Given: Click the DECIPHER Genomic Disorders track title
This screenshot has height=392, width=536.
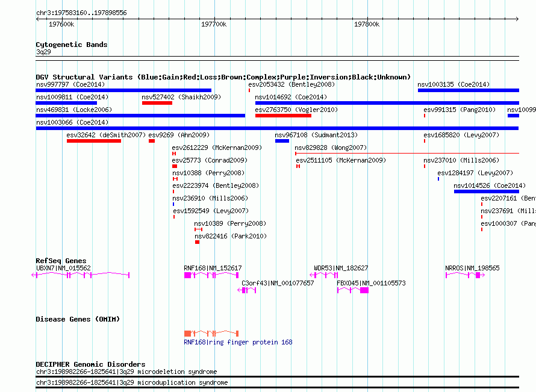Looking at the screenshot, I should click(x=90, y=364).
